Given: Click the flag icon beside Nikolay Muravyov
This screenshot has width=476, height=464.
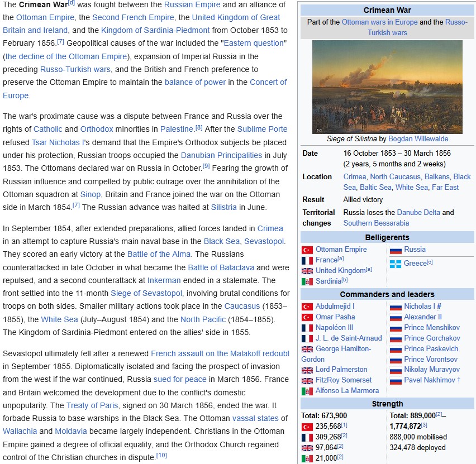Looking at the screenshot, I should (x=396, y=370).
